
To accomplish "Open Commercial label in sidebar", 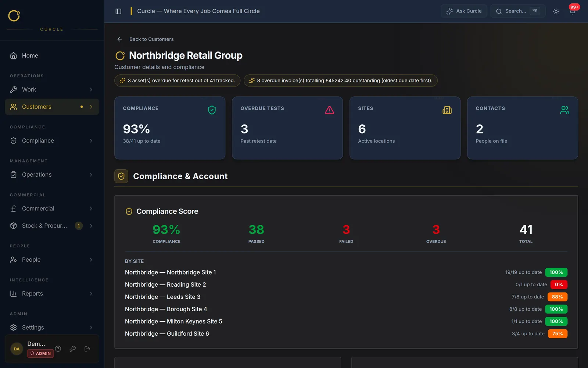I will pos(38,208).
